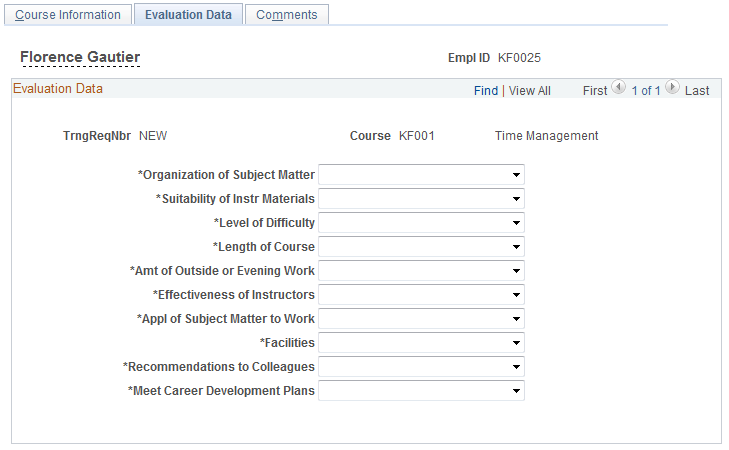This screenshot has width=729, height=450.
Task: Click the course code KF001
Action: pyautogui.click(x=417, y=136)
